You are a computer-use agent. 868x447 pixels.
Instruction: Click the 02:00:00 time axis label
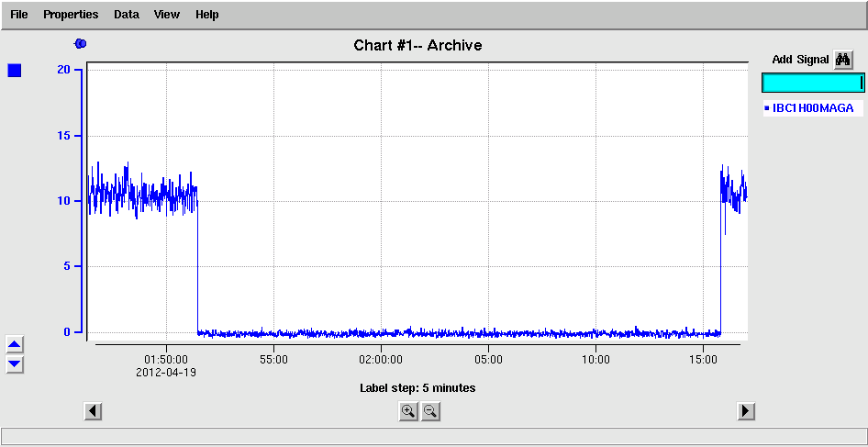click(381, 360)
